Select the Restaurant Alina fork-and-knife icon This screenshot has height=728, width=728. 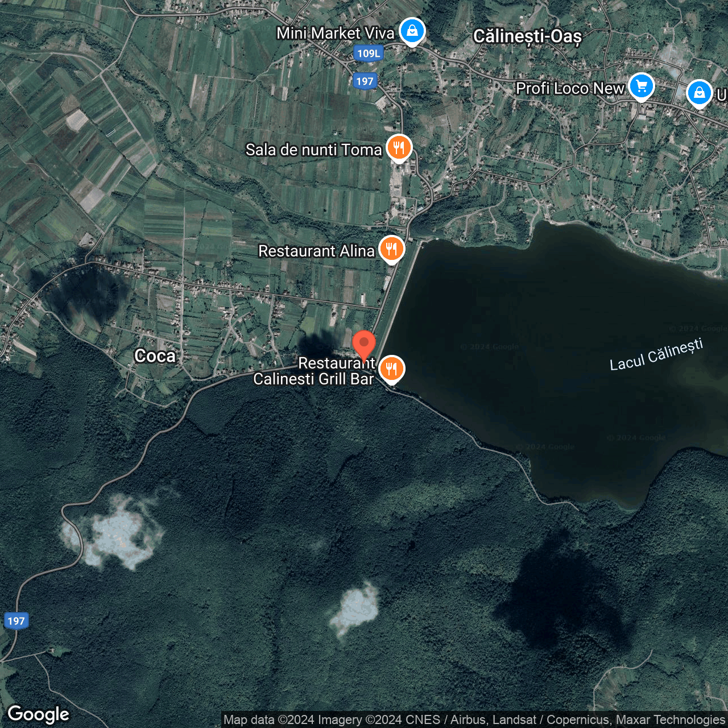pyautogui.click(x=391, y=249)
